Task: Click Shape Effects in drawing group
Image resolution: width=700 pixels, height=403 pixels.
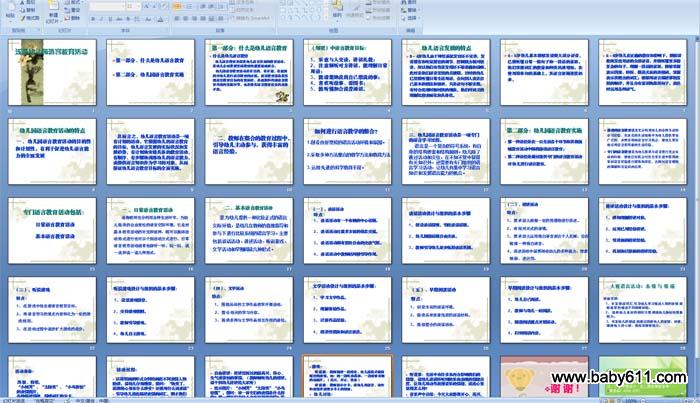Action: click(x=378, y=18)
